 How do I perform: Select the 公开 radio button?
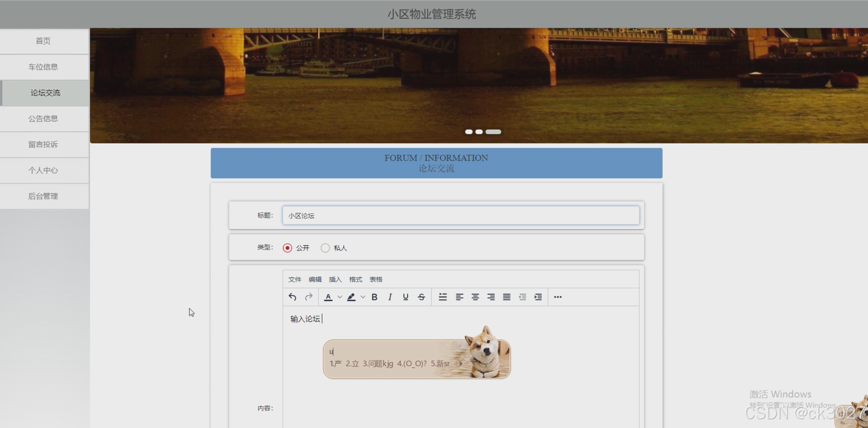(287, 248)
